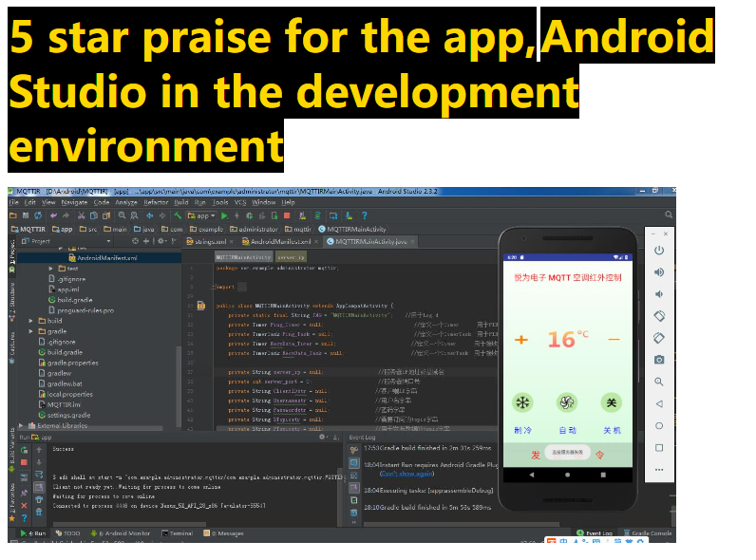Select gradle.properties file in tree
This screenshot has height=560, width=756.
68,363
